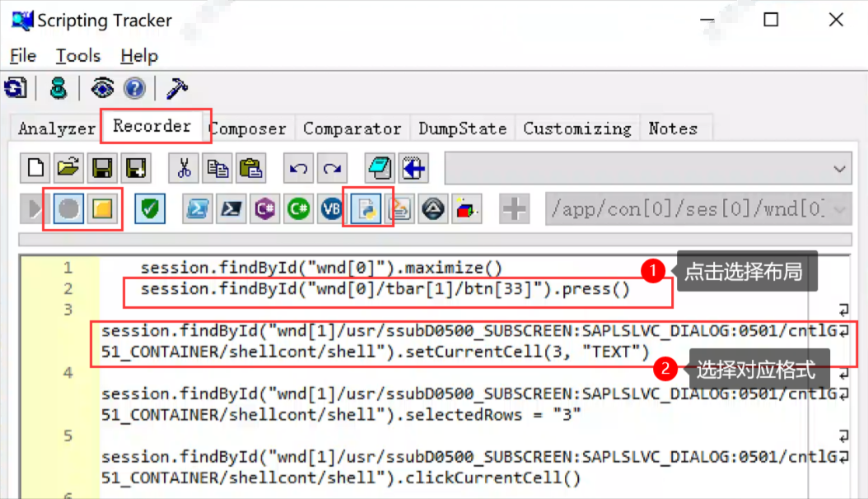Viewport: 868px width, 499px height.
Task: Select the dark PowerShell console language icon
Action: 231,209
